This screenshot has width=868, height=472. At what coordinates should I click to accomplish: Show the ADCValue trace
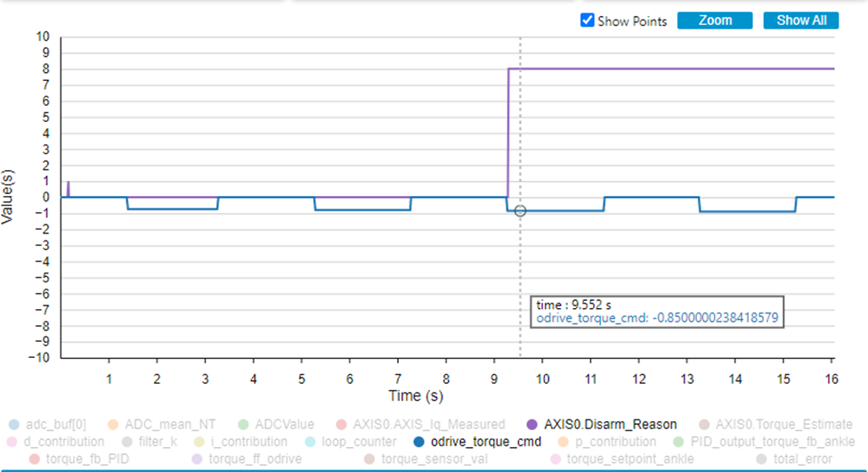pos(274,425)
